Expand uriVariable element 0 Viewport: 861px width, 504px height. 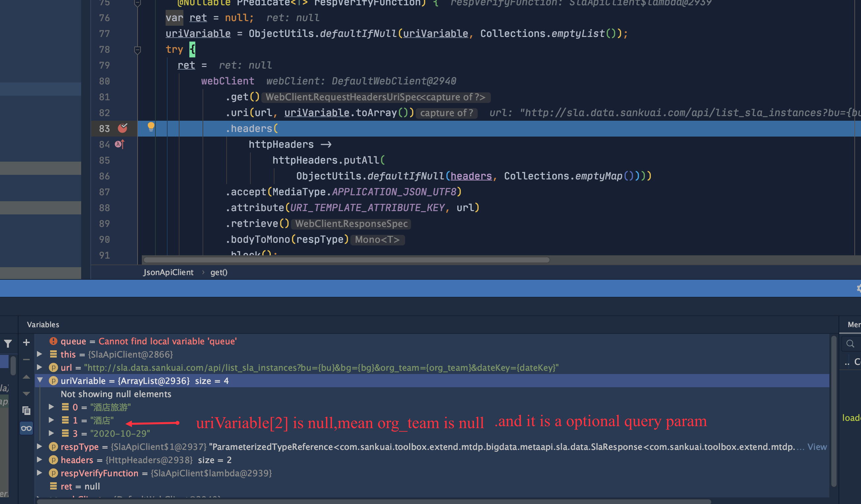(x=51, y=407)
